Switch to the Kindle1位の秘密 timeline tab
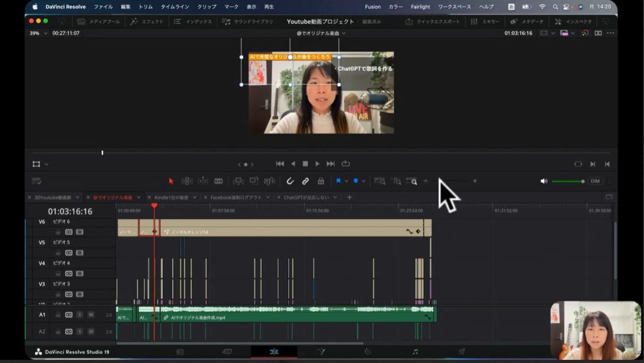Image resolution: width=644 pixels, height=363 pixels. (x=171, y=198)
